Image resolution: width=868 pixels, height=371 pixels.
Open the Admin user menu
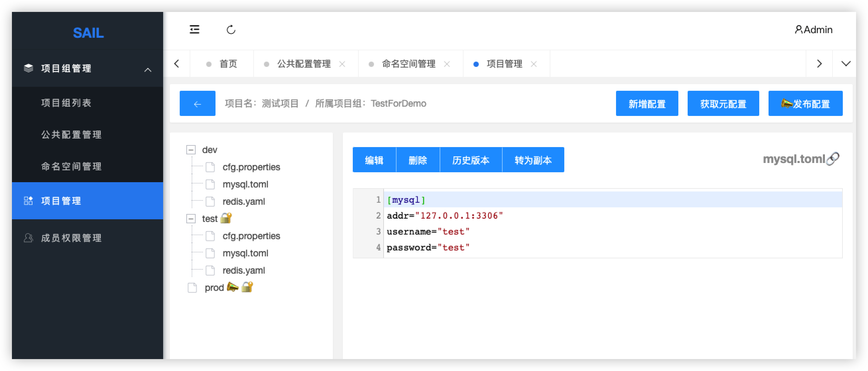(x=814, y=29)
